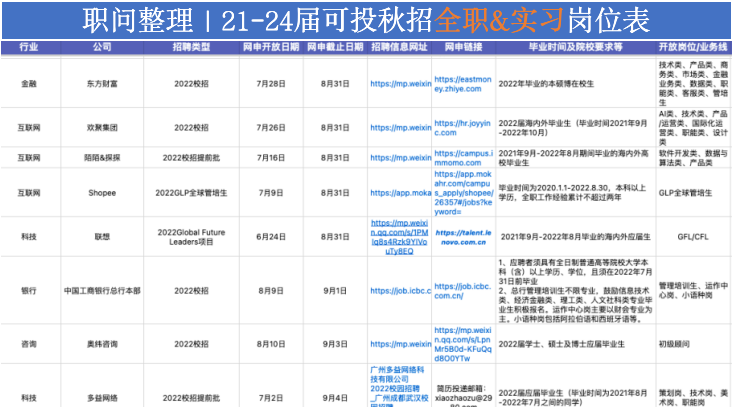The height and width of the screenshot is (407, 733).
Task: Open the hr.joyyinc.com application link
Action: [x=462, y=128]
